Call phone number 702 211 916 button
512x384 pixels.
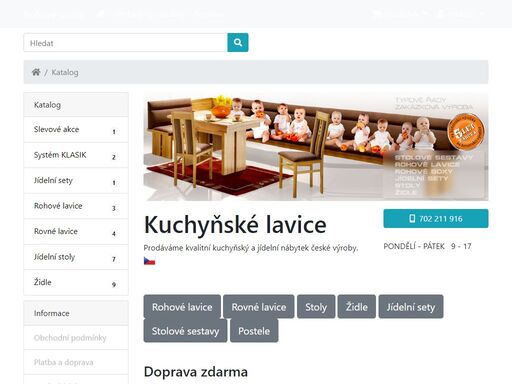(x=436, y=219)
